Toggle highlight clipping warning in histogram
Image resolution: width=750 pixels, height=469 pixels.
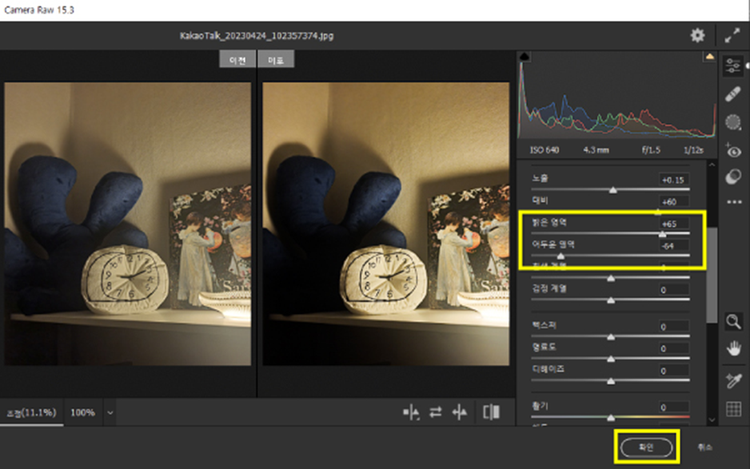709,57
